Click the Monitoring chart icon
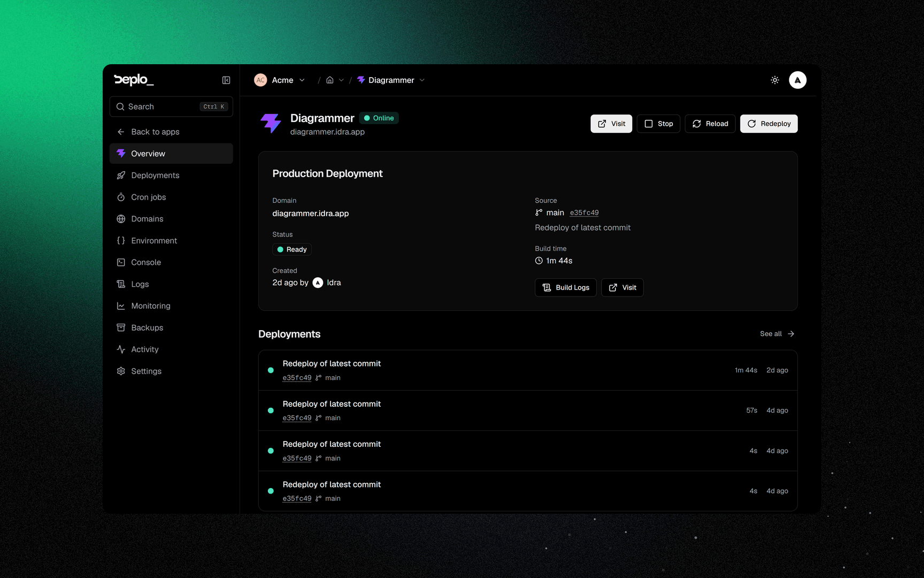 [x=121, y=306]
